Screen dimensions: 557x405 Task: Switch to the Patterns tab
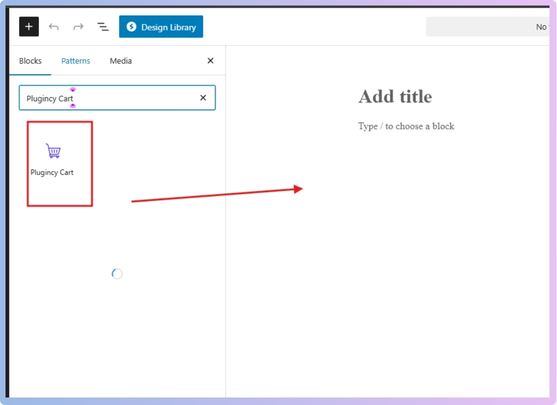pyautogui.click(x=76, y=61)
